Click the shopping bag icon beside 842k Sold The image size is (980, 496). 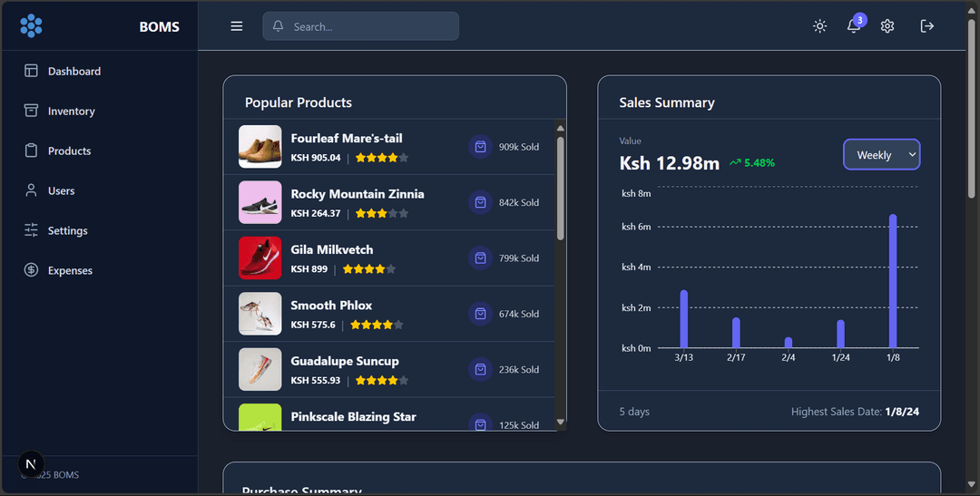coord(480,202)
